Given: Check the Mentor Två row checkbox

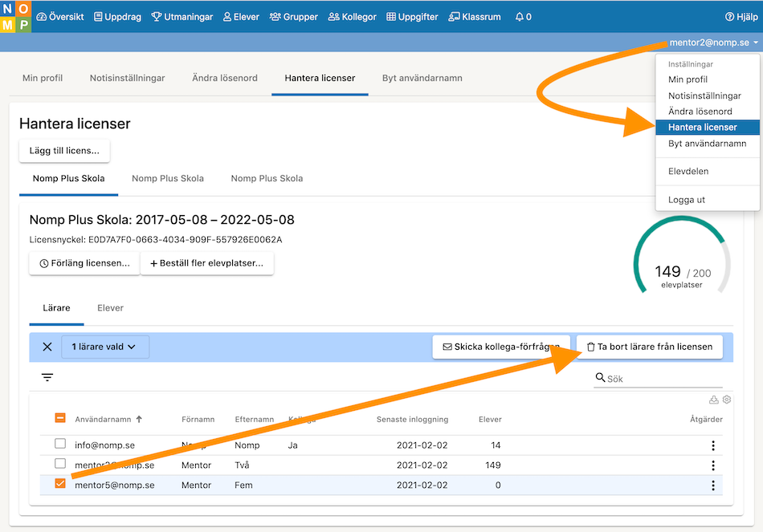Looking at the screenshot, I should click(x=60, y=464).
